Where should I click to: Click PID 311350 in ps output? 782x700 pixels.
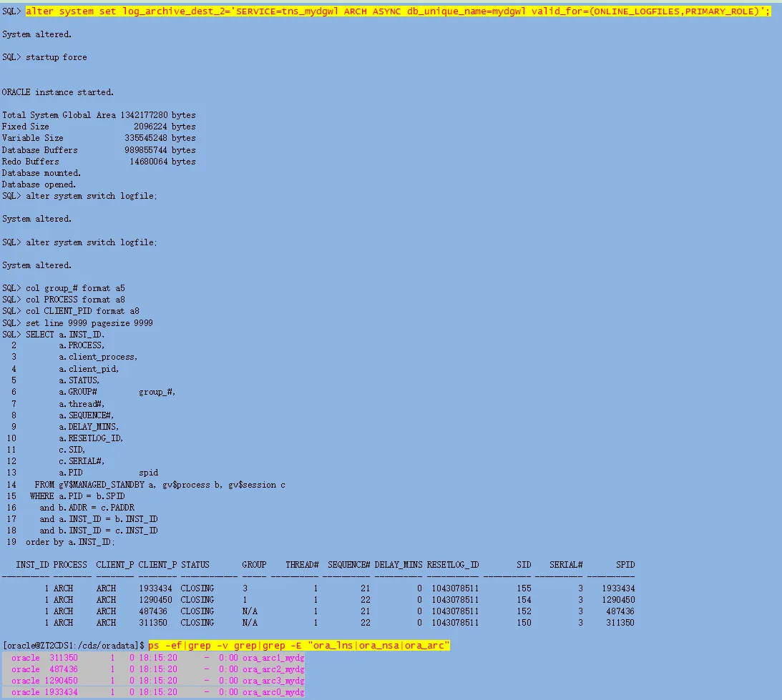(64, 658)
